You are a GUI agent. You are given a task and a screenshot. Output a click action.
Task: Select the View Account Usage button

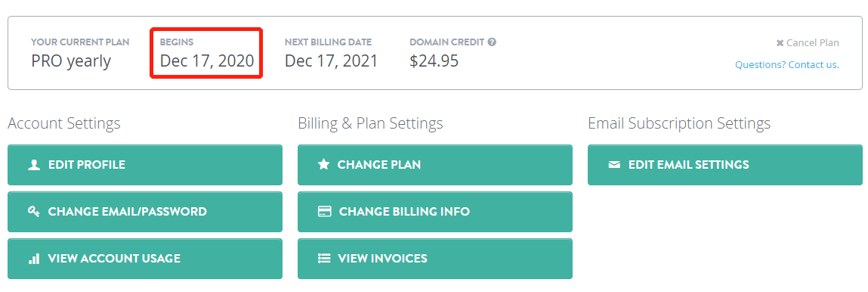pos(145,258)
